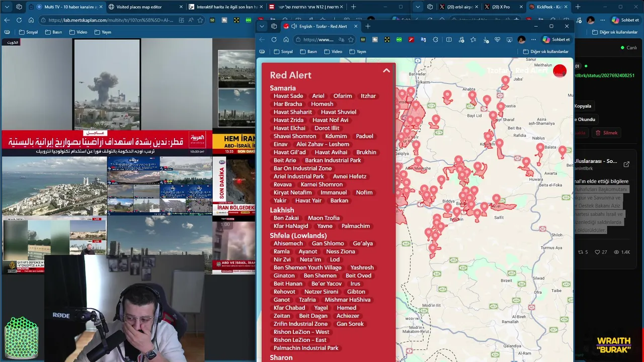The image size is (644, 362).
Task: Open Sohbet et Copilot in the Tzofar window
Action: tap(556, 40)
